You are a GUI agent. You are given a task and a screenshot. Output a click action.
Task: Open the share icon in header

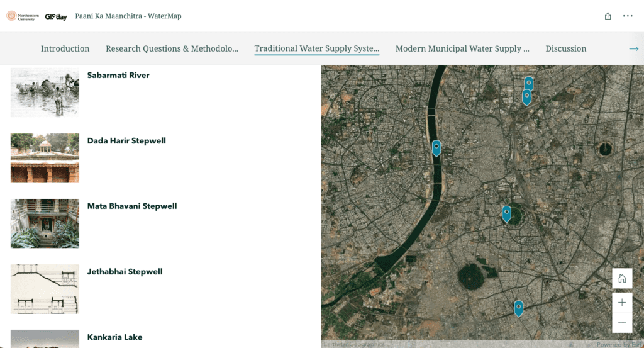[x=608, y=16]
